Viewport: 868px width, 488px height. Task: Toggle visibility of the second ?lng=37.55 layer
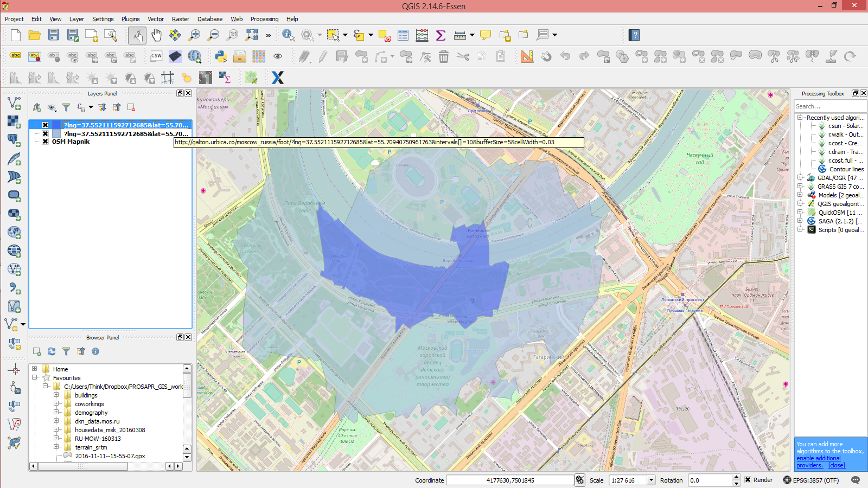pyautogui.click(x=46, y=134)
